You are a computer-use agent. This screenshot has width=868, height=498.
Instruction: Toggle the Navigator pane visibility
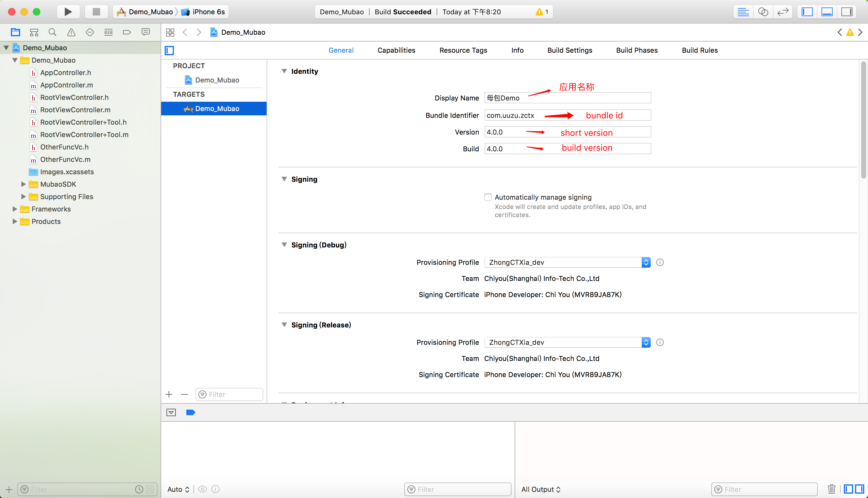[x=807, y=12]
